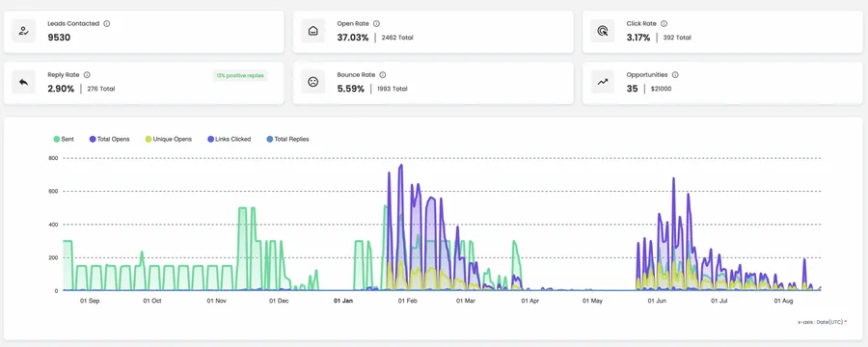The height and width of the screenshot is (347, 868).
Task: Open info tooltip beside Click Rate
Action: click(x=664, y=24)
